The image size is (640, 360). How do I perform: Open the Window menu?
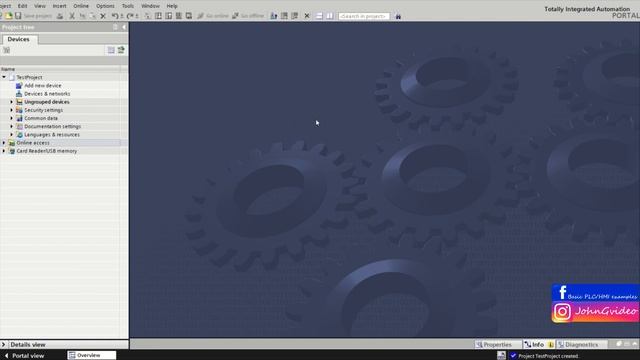click(150, 6)
